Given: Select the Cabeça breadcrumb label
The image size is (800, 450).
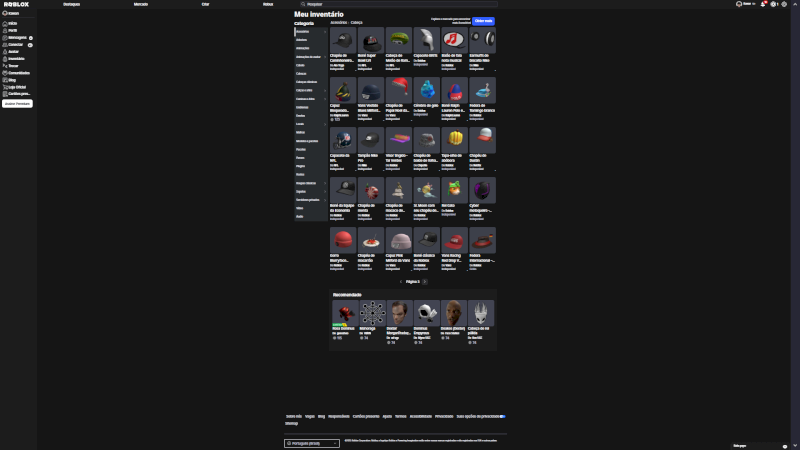Looking at the screenshot, I should pos(357,22).
